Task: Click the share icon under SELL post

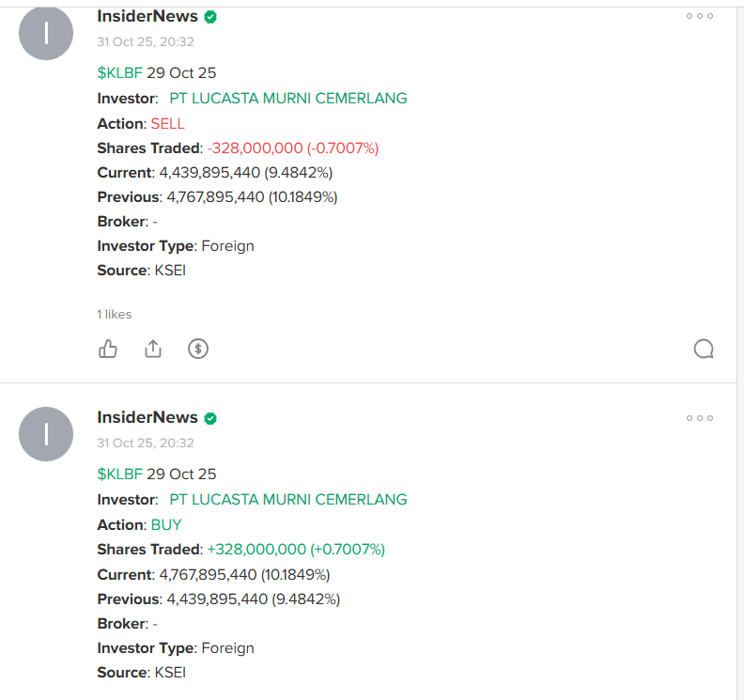Action: [x=153, y=349]
